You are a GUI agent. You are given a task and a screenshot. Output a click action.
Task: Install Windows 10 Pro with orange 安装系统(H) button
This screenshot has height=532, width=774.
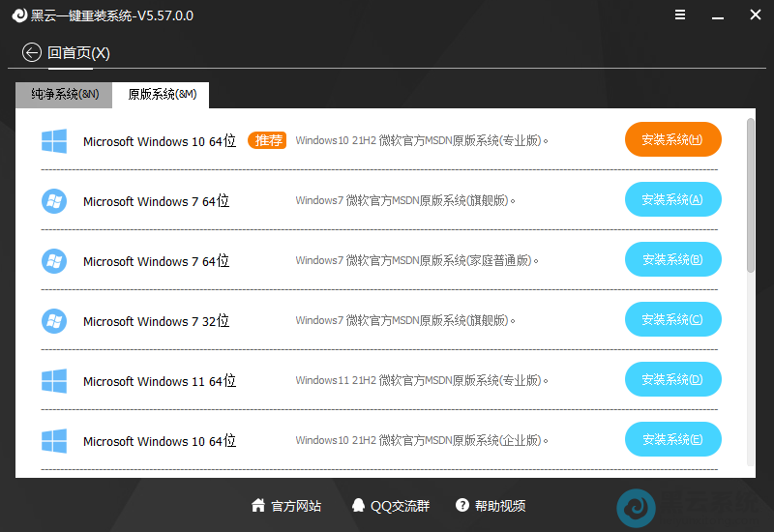tap(672, 139)
